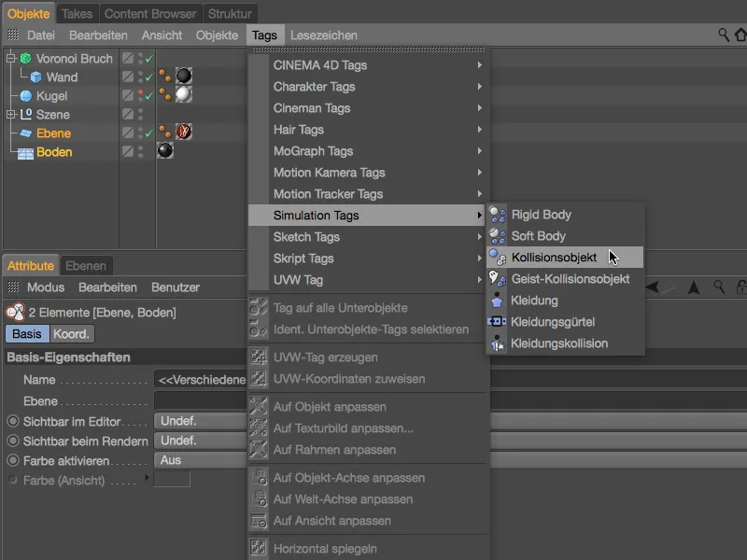Click the Kugel sphere icon

pyautogui.click(x=26, y=96)
